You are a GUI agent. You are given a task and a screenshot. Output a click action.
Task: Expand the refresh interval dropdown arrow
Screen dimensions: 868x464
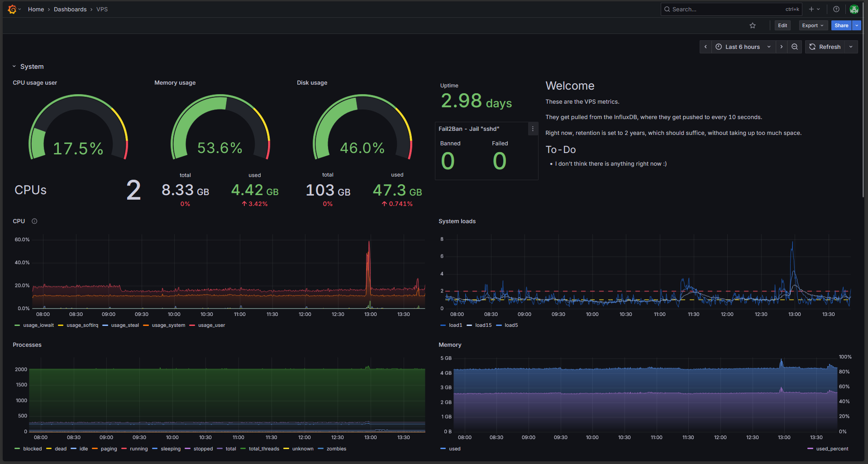(851, 47)
